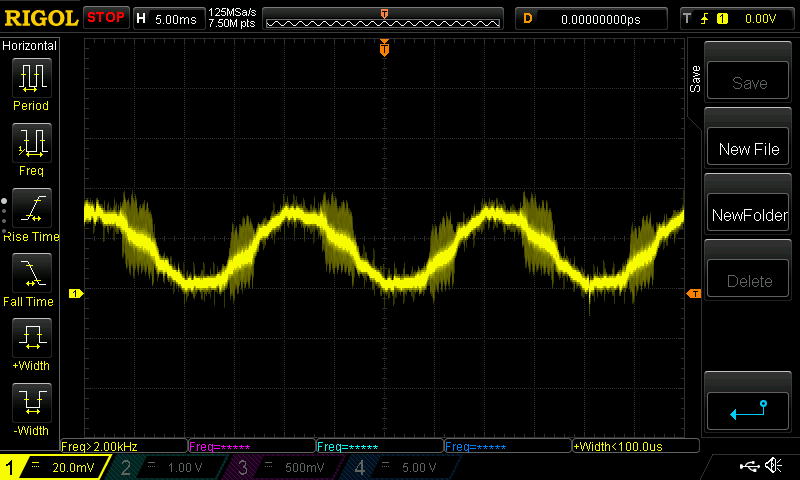Screen dimensions: 800x480
Task: Click the Save menu vertical tab
Action: (695, 80)
